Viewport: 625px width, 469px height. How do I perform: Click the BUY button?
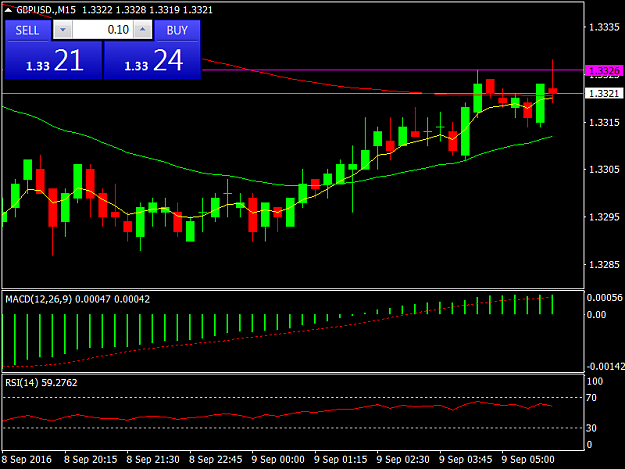[x=177, y=30]
